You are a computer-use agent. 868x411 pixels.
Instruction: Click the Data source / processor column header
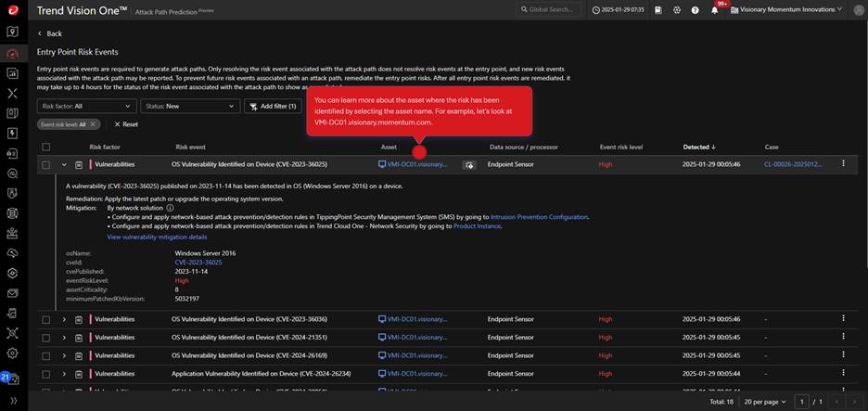(x=523, y=148)
